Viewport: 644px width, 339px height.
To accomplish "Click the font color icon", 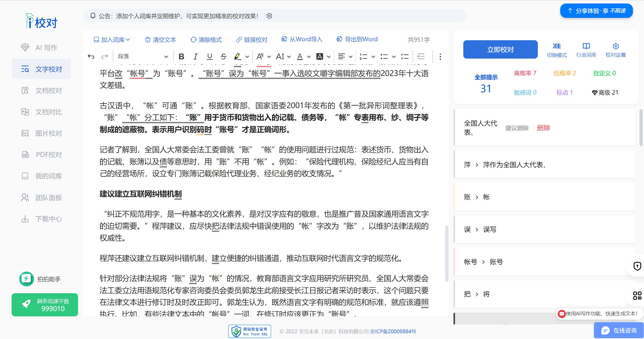I will click(300, 57).
